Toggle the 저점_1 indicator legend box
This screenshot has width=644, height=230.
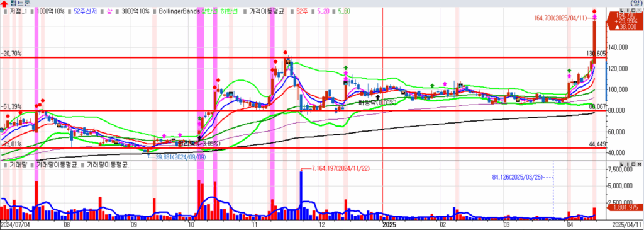click(x=4, y=11)
